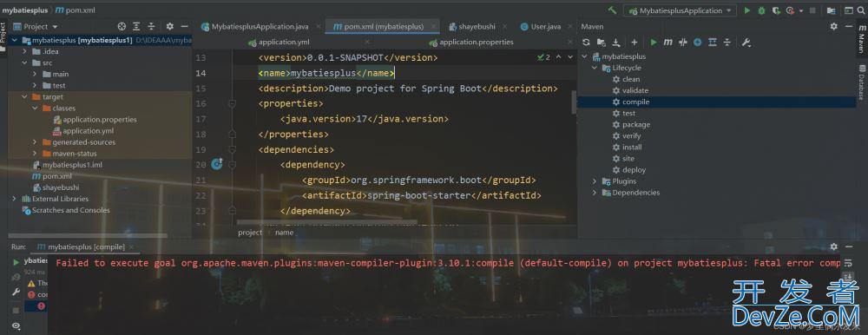Image resolution: width=868 pixels, height=335 pixels.
Task: Select the install lifecycle goal in Maven
Action: click(x=632, y=148)
